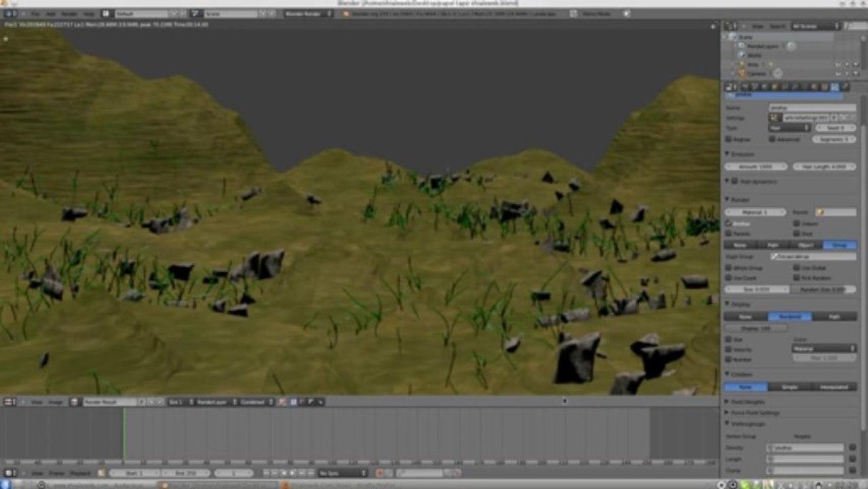Toggle Camera row visibility eye in outliner
868x489 pixels.
[838, 73]
